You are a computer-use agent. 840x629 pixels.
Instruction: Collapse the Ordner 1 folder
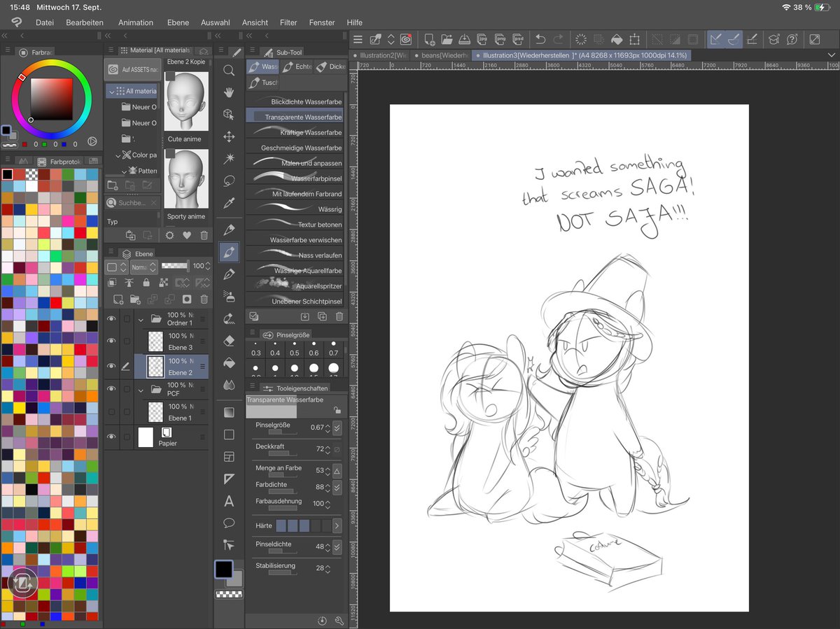click(141, 320)
